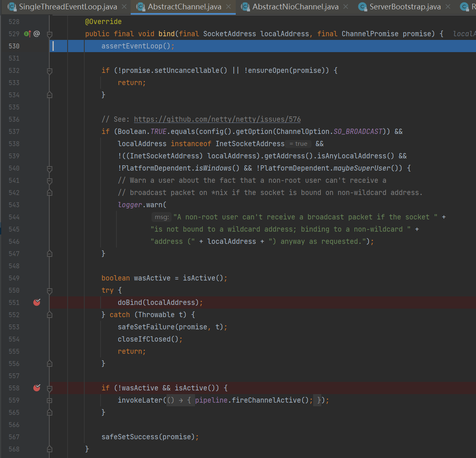
Task: Close the SingleThreadEventLoop.java tab
Action: 124,7
